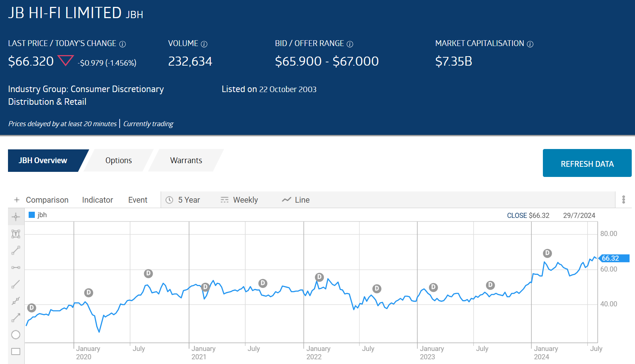Select the circle shape tool
The height and width of the screenshot is (364, 635).
(16, 335)
